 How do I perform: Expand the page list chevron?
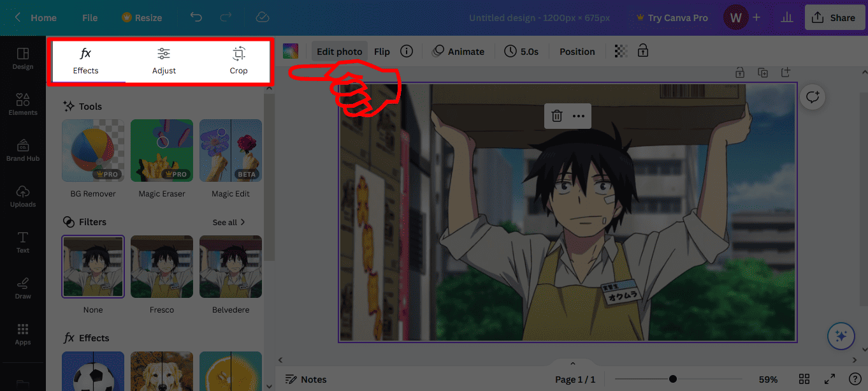pos(572,364)
